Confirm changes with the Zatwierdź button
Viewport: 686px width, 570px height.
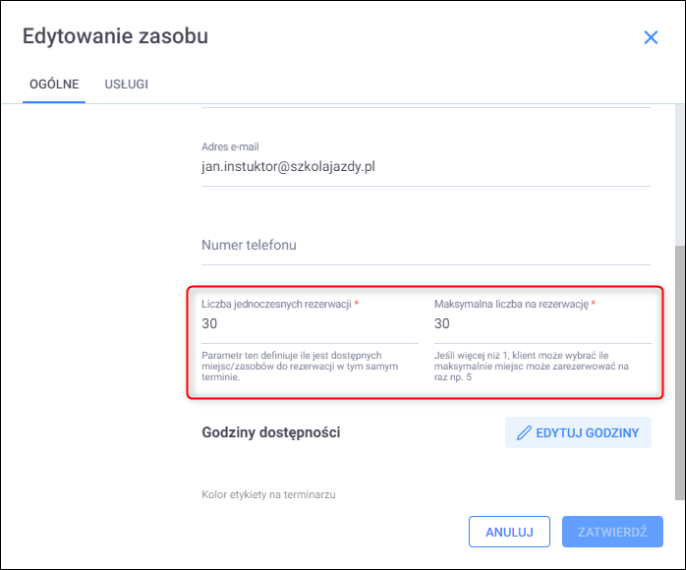(611, 532)
